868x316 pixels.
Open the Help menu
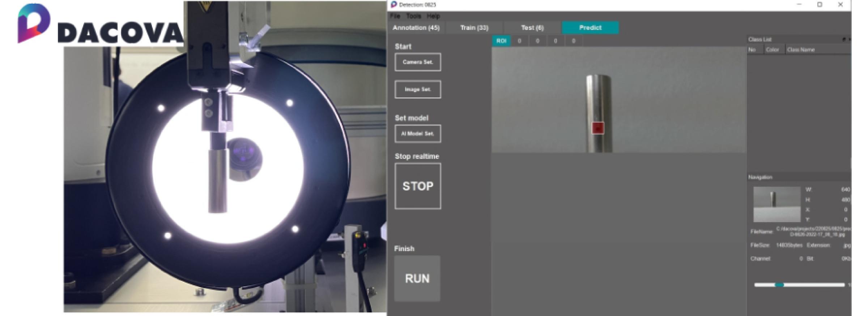[433, 16]
